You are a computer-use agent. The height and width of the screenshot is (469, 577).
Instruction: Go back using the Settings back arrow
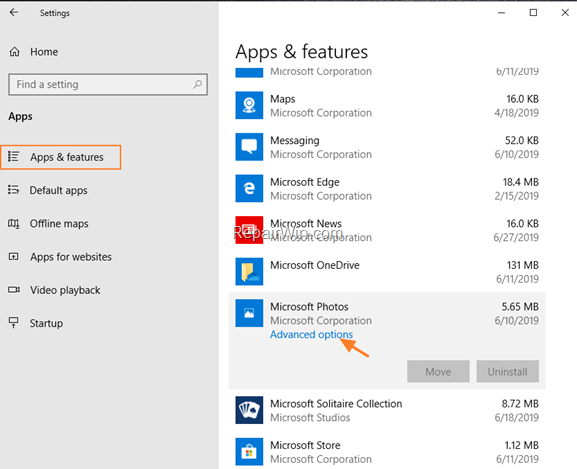[x=14, y=13]
